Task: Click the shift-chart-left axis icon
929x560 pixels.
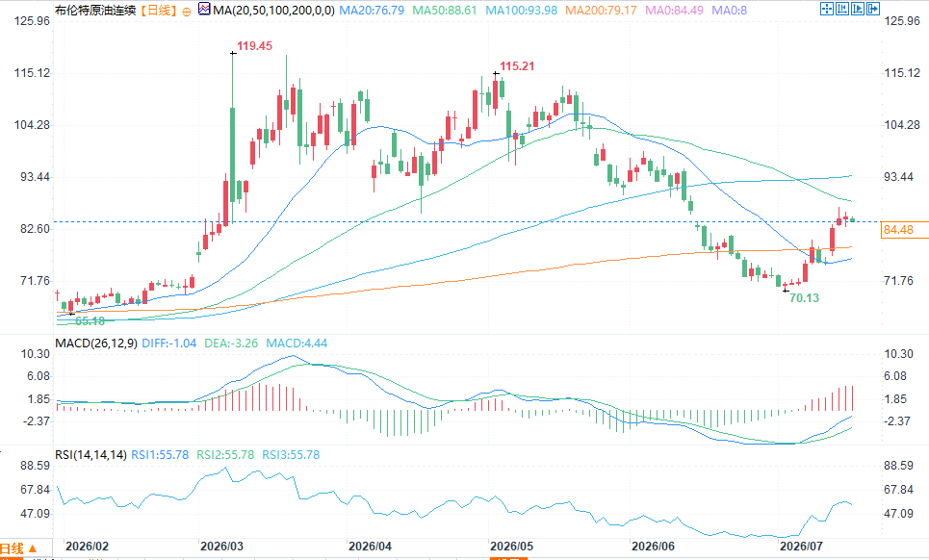Action: (842, 9)
